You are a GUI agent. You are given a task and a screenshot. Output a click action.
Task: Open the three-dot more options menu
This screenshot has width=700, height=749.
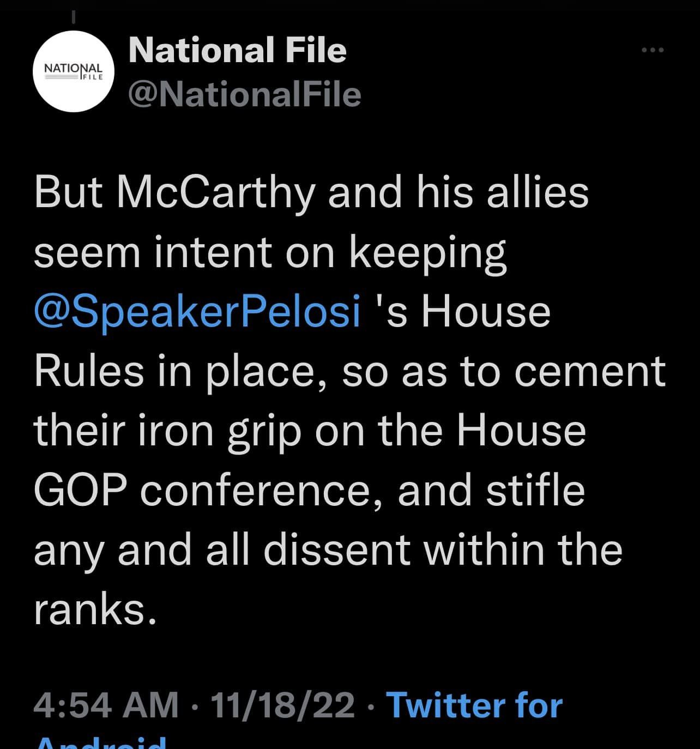tap(653, 50)
